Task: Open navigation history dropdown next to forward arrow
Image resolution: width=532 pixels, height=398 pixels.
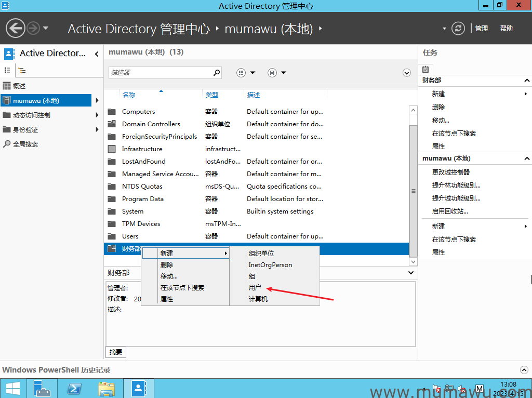Action: (x=46, y=28)
